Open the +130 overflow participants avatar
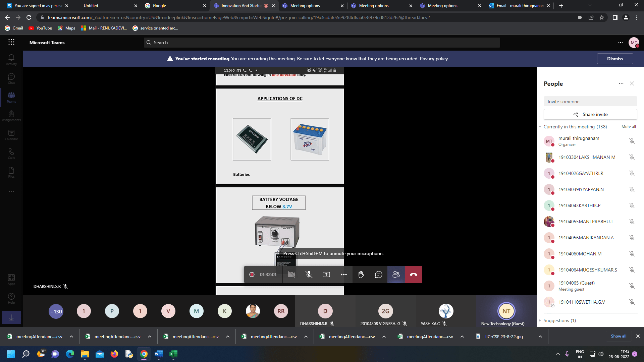 point(56,311)
